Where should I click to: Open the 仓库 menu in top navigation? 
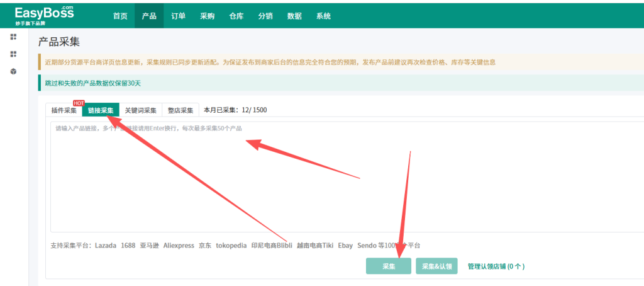236,16
